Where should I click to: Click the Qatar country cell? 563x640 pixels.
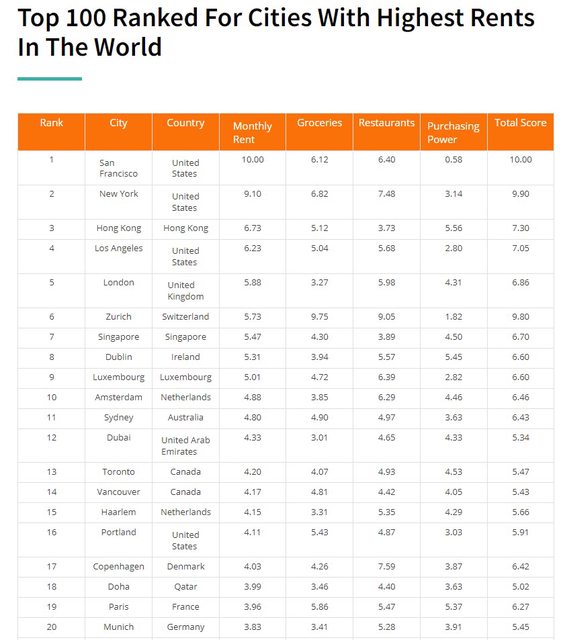point(185,587)
